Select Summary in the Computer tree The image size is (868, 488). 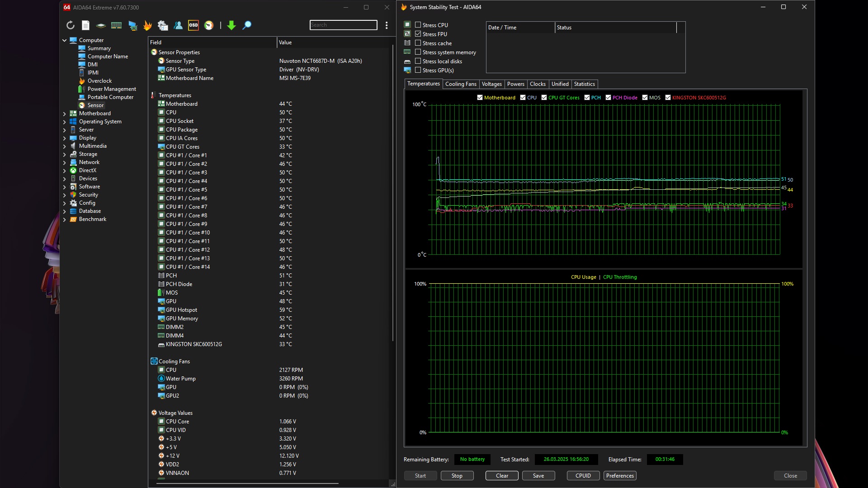click(99, 48)
